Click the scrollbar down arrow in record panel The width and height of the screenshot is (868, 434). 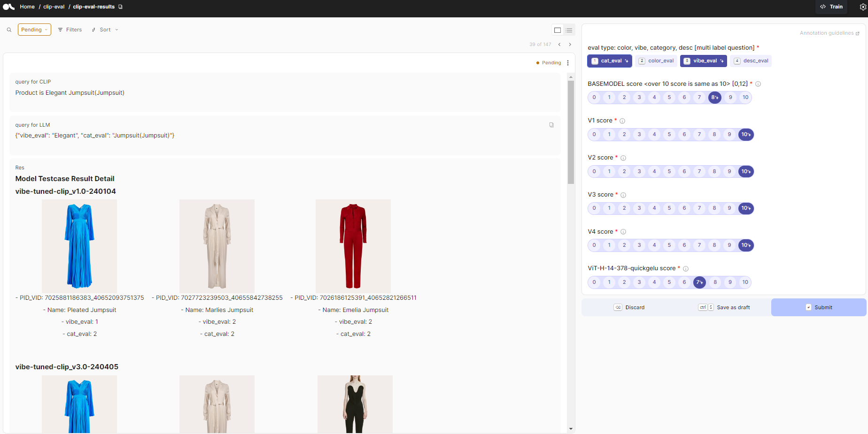(571, 429)
